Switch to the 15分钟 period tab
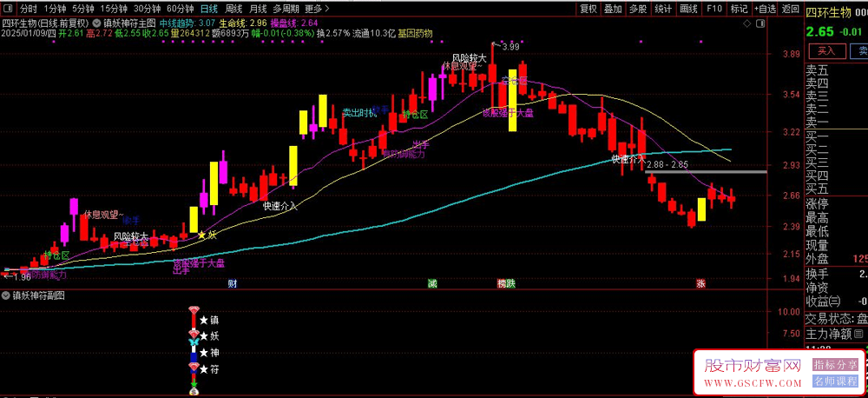 (x=114, y=9)
